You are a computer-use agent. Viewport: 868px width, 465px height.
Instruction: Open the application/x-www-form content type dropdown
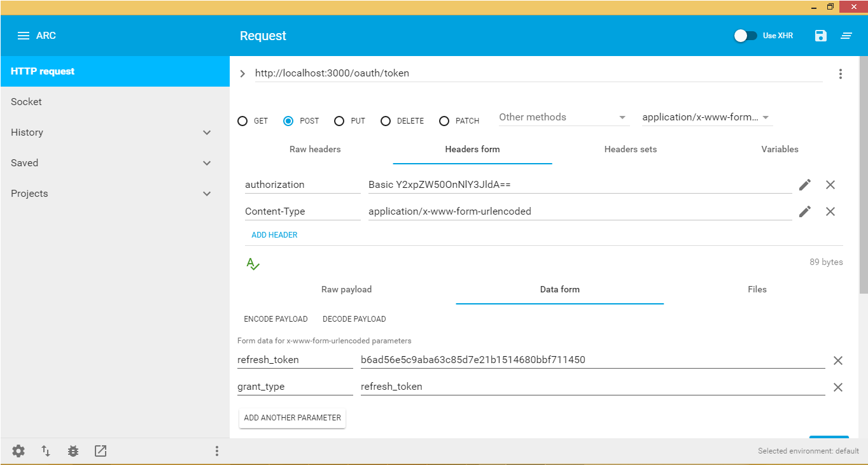click(707, 118)
